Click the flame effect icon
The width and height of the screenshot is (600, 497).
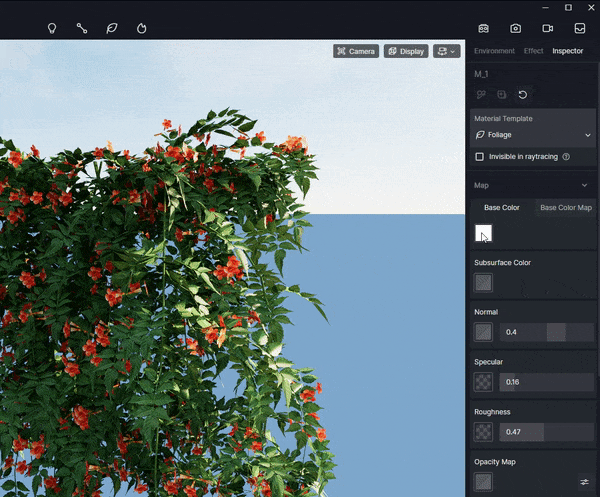tap(142, 28)
